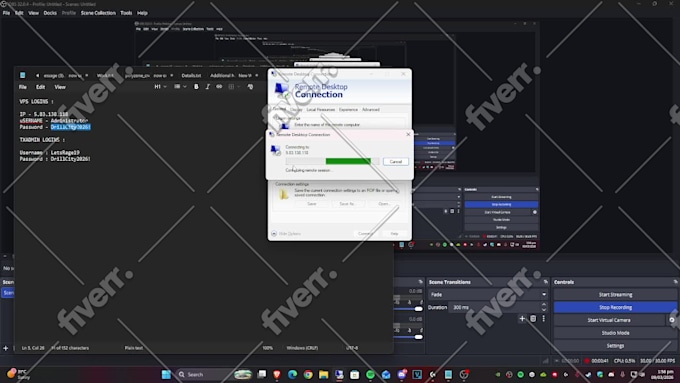This screenshot has height=383, width=680.
Task: Open Task View from the taskbar
Action: [x=262, y=374]
